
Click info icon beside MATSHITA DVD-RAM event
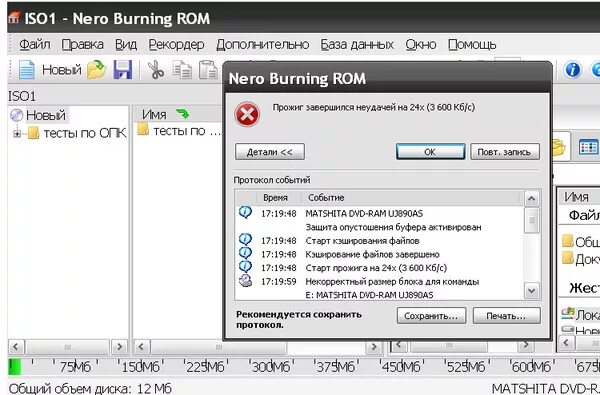tap(245, 212)
